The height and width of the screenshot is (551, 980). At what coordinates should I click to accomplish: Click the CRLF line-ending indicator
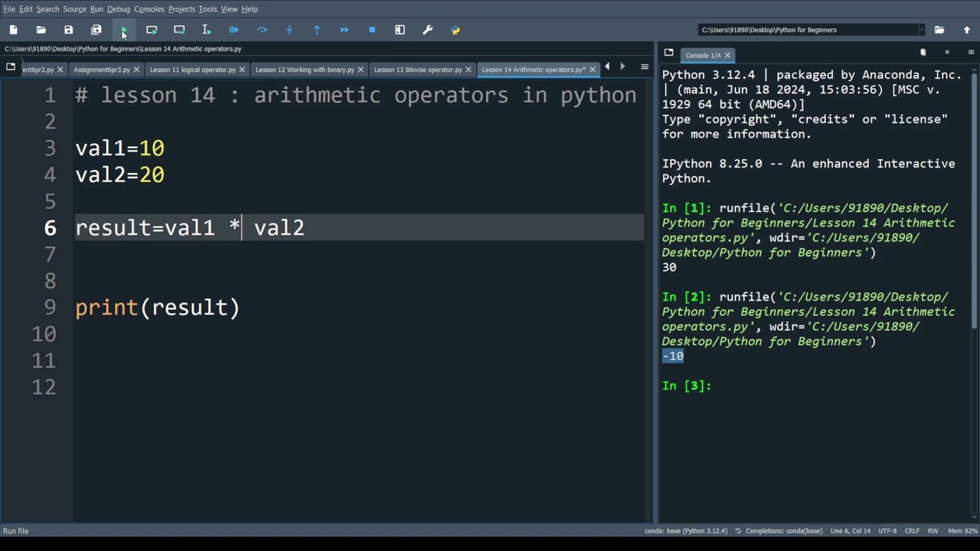pos(912,531)
